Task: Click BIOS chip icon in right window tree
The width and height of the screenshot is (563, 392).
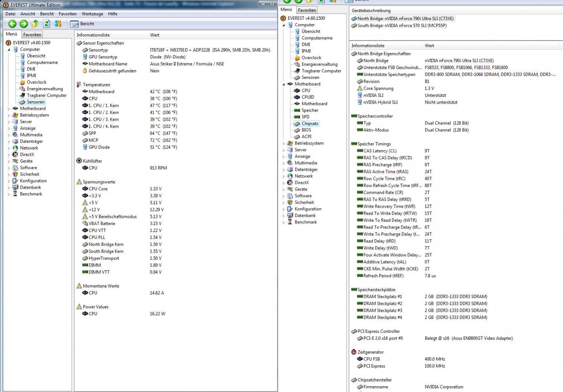Action: pyautogui.click(x=297, y=130)
